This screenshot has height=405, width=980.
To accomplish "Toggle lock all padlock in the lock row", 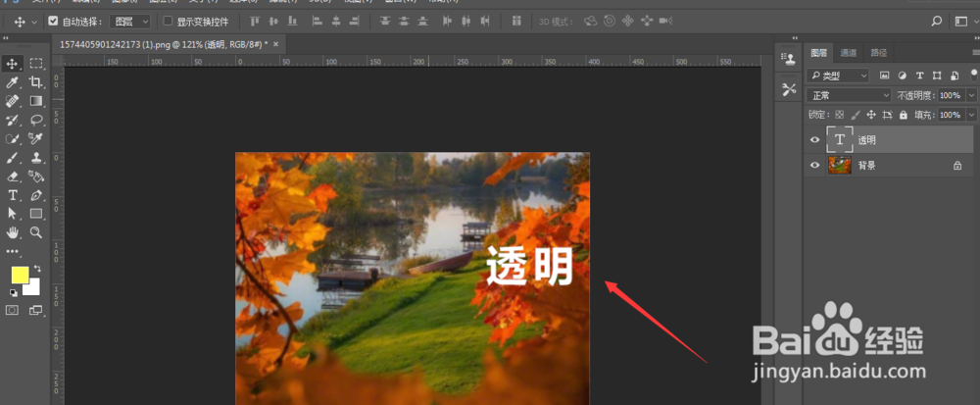I will pyautogui.click(x=903, y=115).
